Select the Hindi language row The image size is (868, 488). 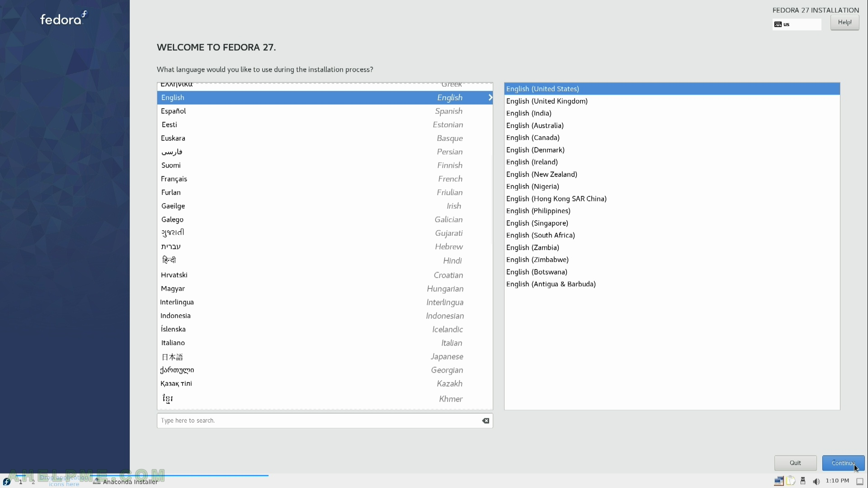325,261
